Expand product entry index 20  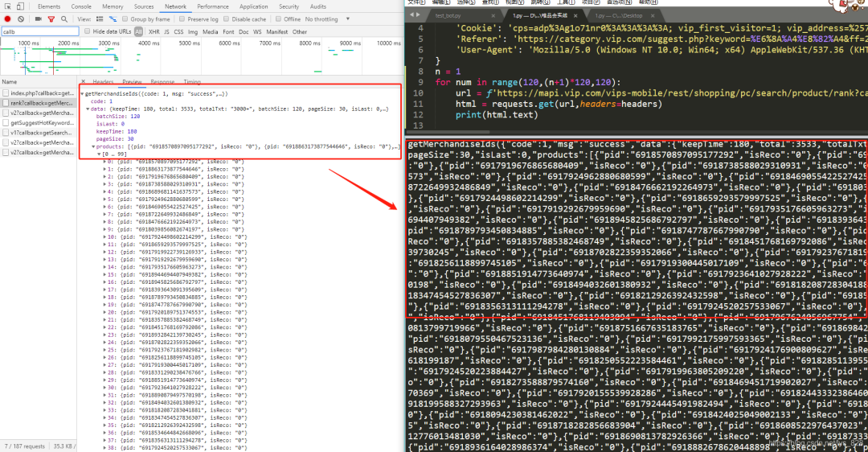tap(104, 312)
